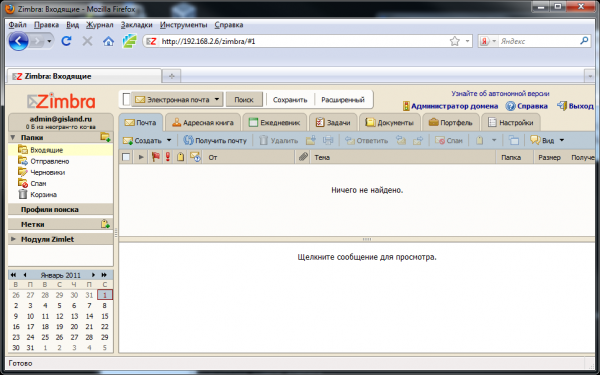Viewport: 600px width, 375px height.
Task: Click the Yandex search magnifier icon
Action: (x=584, y=41)
